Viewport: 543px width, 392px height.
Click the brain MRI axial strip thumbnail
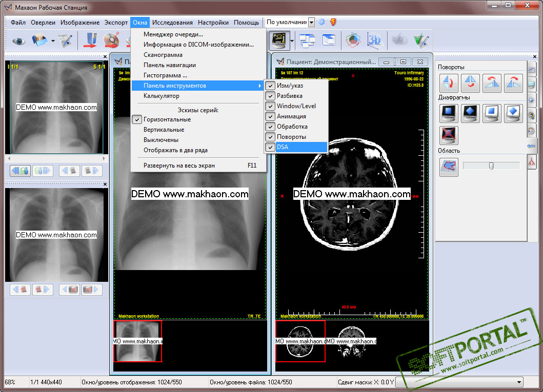coord(300,341)
